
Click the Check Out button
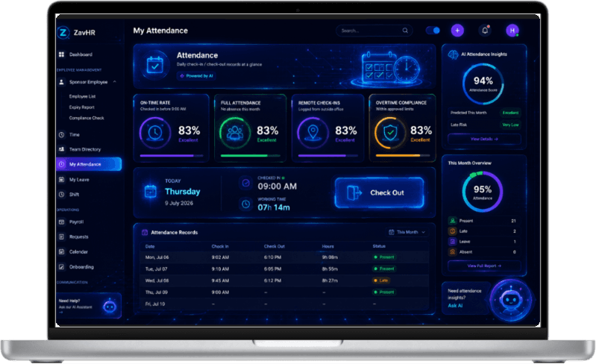380,192
